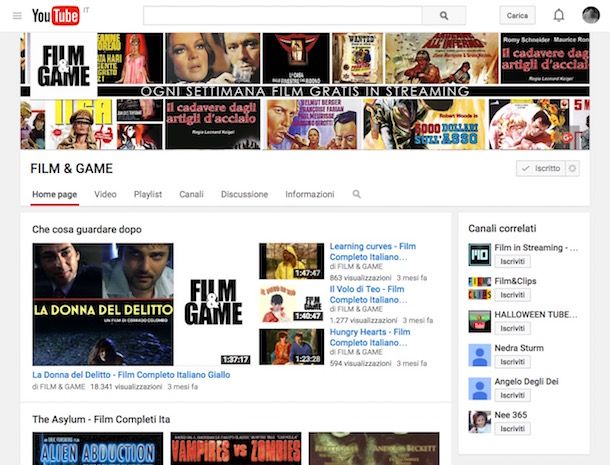Image resolution: width=610 pixels, height=465 pixels.
Task: Open Vampires vs Zombies video thumbnail
Action: (236, 448)
